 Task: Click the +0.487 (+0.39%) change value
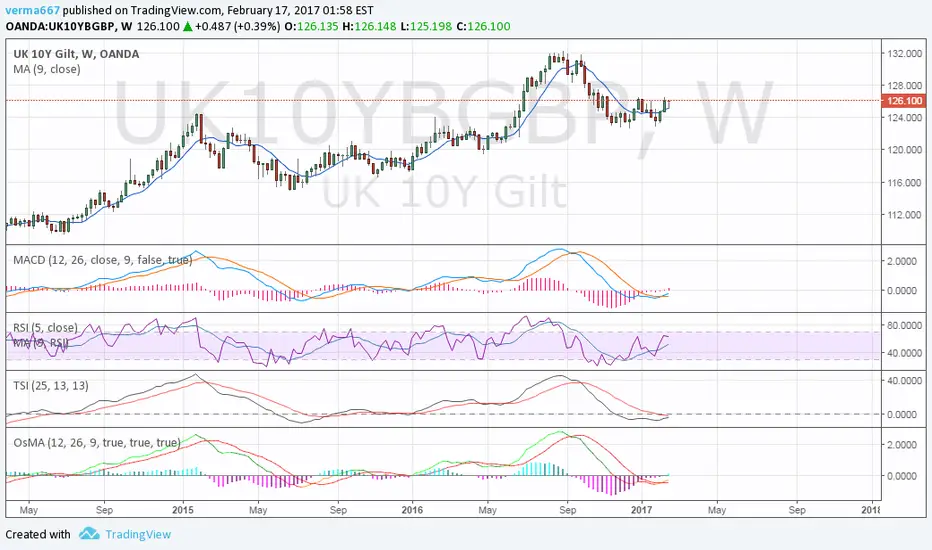click(238, 26)
